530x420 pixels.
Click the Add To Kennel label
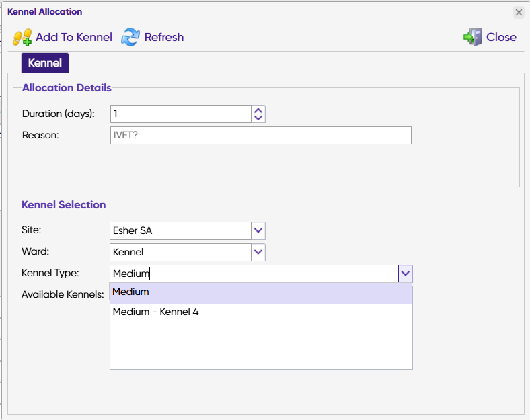[x=74, y=37]
